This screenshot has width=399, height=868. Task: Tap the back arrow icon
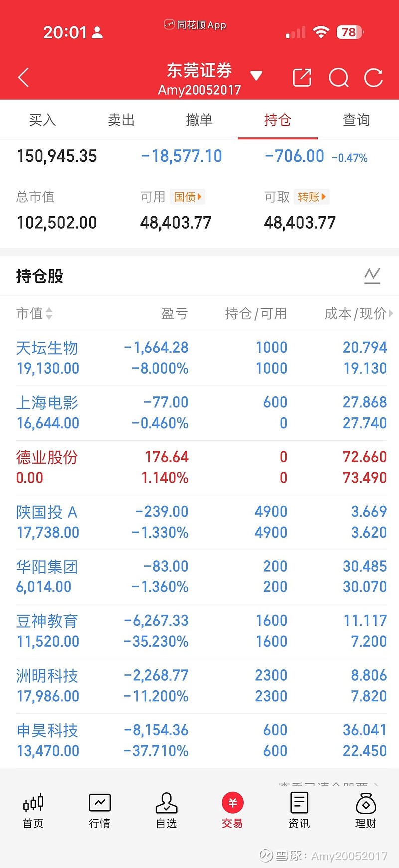click(23, 78)
